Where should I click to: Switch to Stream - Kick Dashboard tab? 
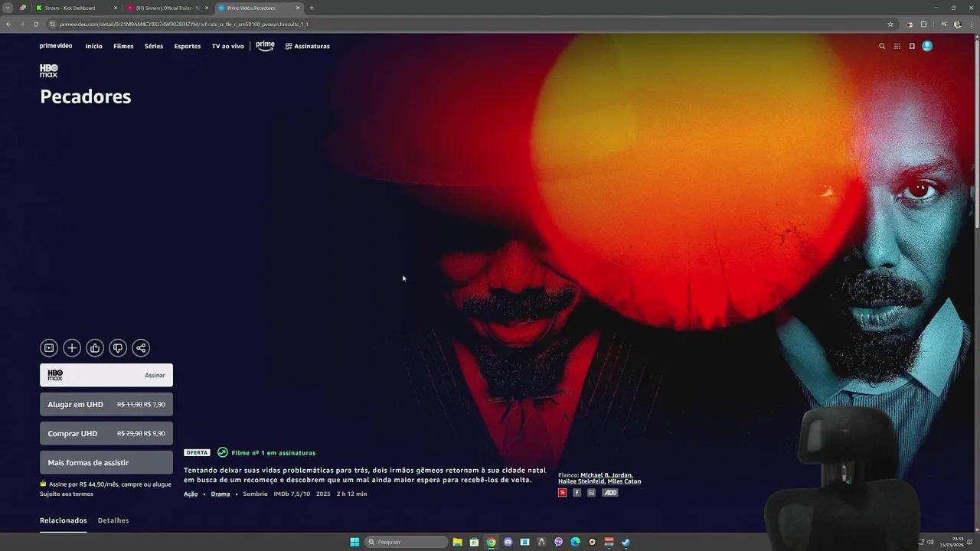77,8
